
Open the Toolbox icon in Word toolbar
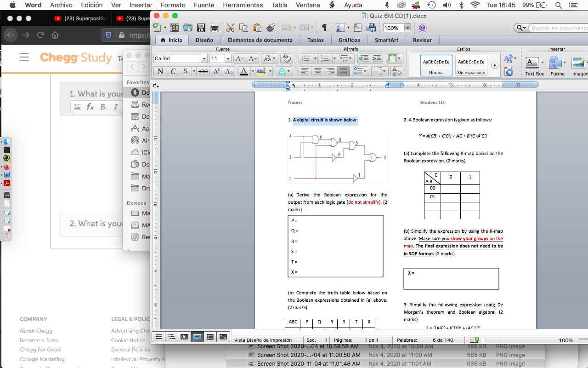[358, 28]
